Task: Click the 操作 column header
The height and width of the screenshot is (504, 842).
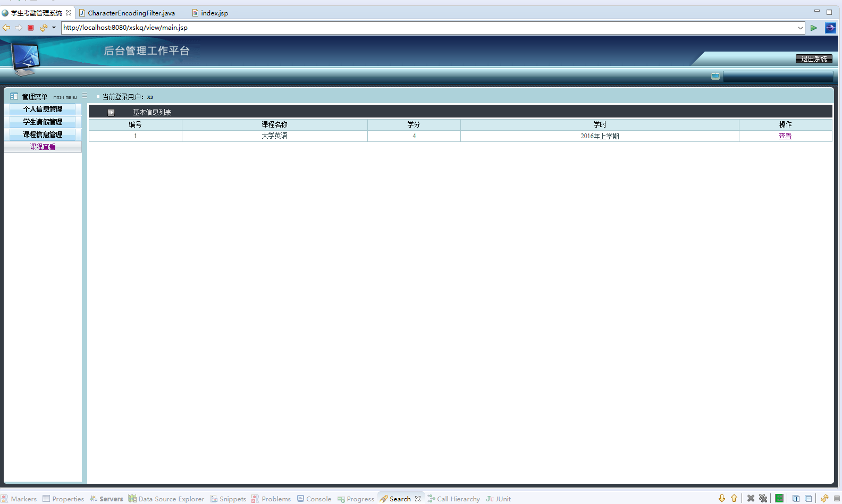Action: (x=785, y=124)
